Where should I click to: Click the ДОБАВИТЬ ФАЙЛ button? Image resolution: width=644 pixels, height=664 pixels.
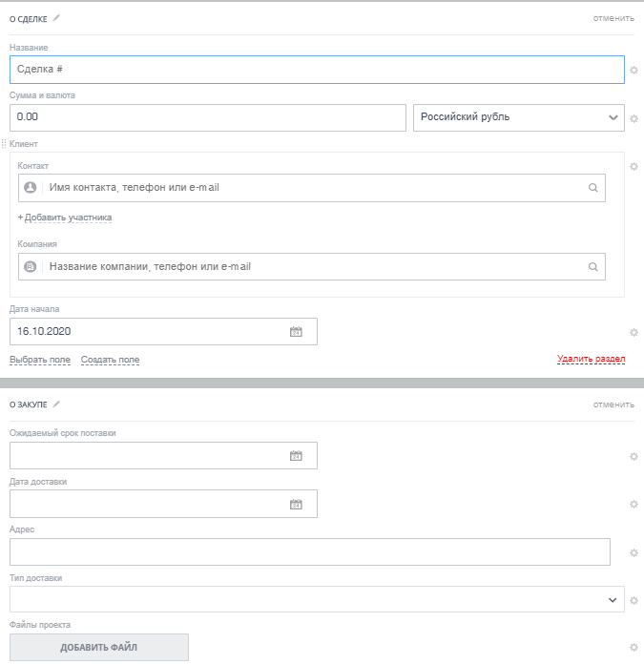tap(99, 648)
